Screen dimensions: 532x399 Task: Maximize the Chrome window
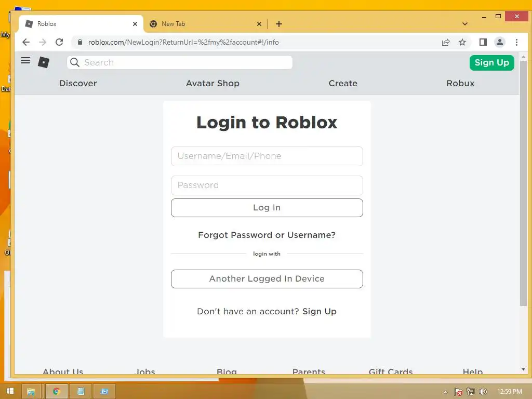click(498, 16)
